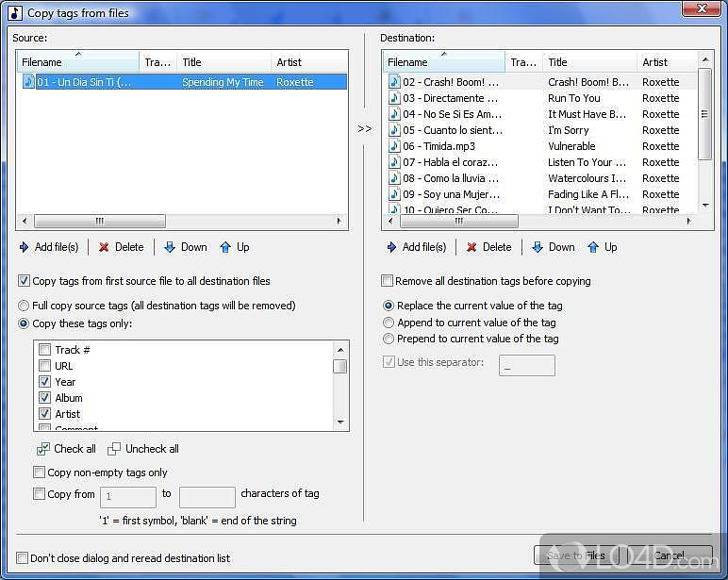This screenshot has height=580, width=728.
Task: Click Destination list vertical scrollbar thumb
Action: (705, 114)
